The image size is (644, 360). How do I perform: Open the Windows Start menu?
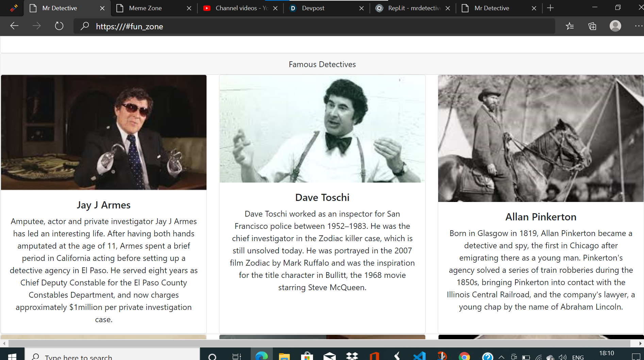12,356
